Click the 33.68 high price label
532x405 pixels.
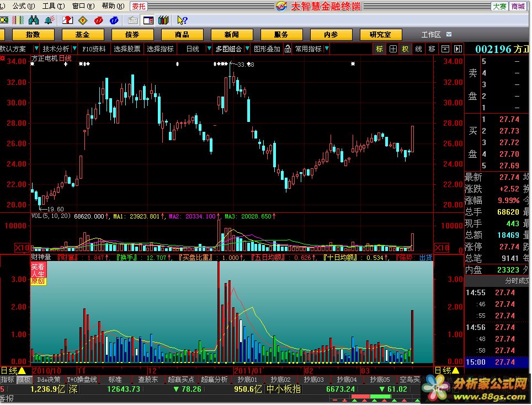coord(246,65)
